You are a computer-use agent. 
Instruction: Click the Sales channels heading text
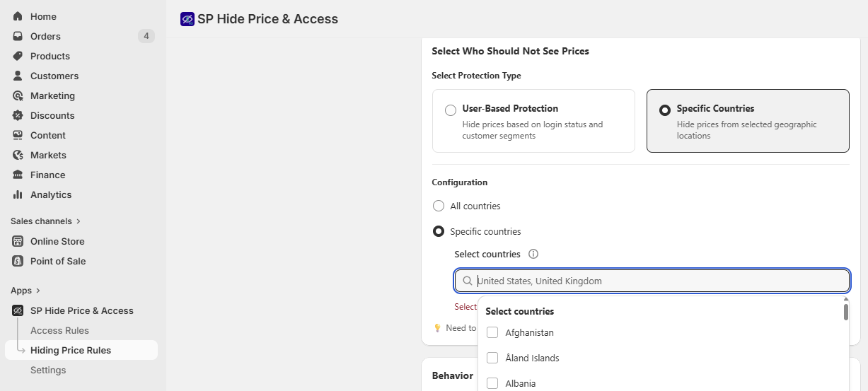(x=41, y=221)
